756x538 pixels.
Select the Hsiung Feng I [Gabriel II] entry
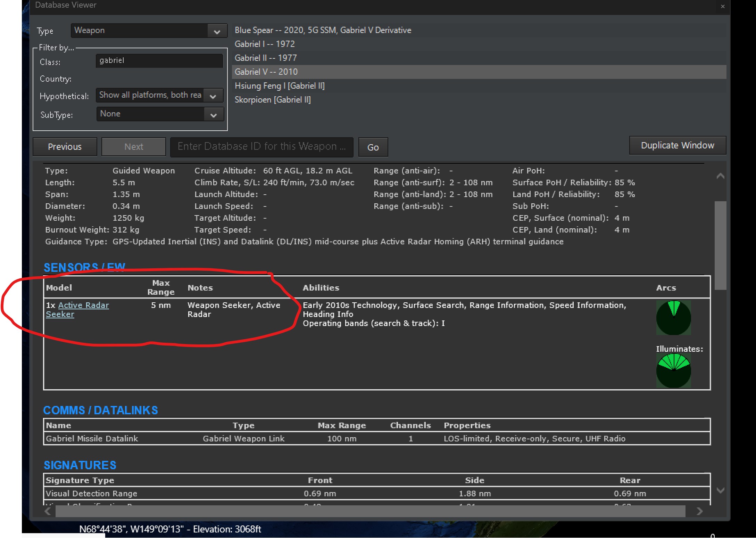coord(280,85)
